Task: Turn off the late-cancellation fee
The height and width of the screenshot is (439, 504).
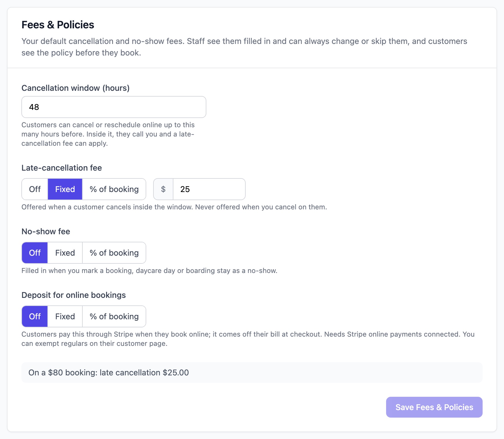Action: point(35,189)
